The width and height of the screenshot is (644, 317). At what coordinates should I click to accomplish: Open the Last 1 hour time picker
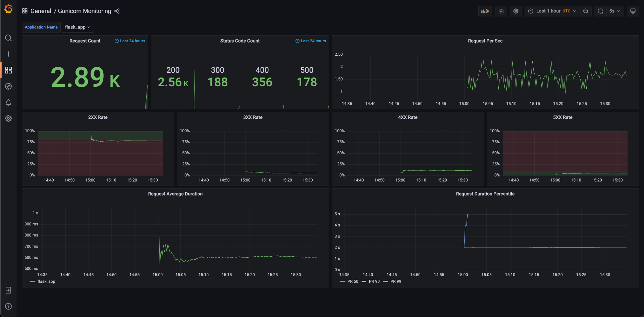552,11
